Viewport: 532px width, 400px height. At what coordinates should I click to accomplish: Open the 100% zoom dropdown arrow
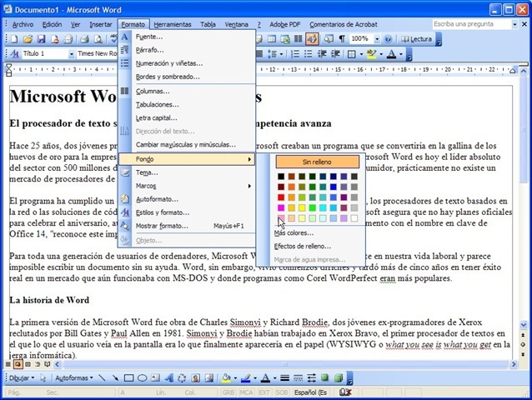(377, 39)
